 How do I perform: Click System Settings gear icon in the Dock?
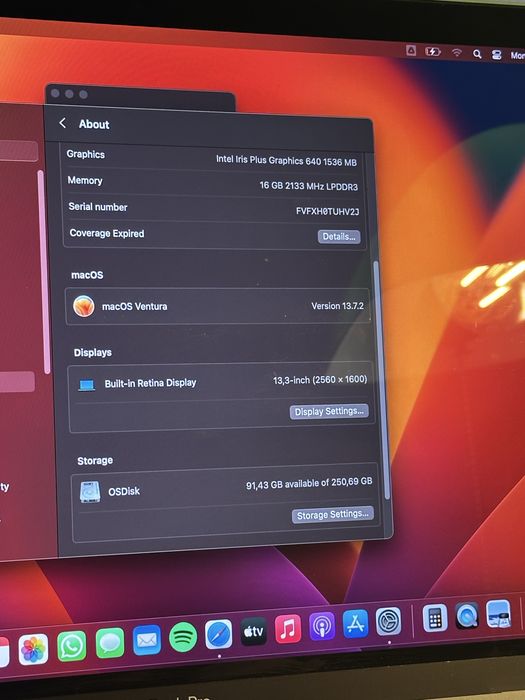pos(388,621)
